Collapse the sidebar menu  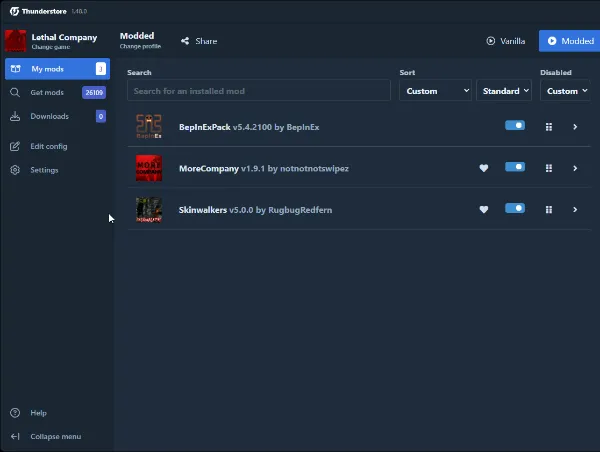pyautogui.click(x=57, y=437)
